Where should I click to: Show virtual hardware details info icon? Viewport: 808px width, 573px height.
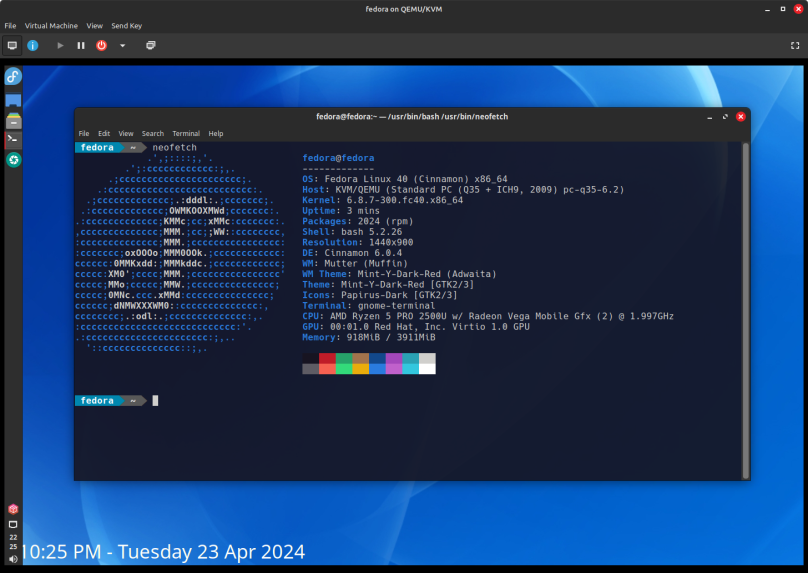point(32,45)
